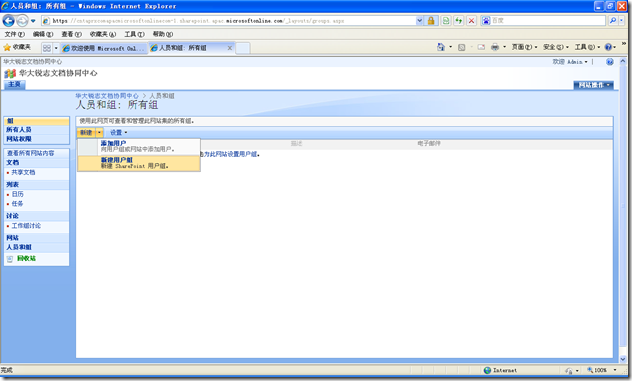632x381 pixels.
Task: Open the 回收站 recycle bin
Action: coord(26,258)
